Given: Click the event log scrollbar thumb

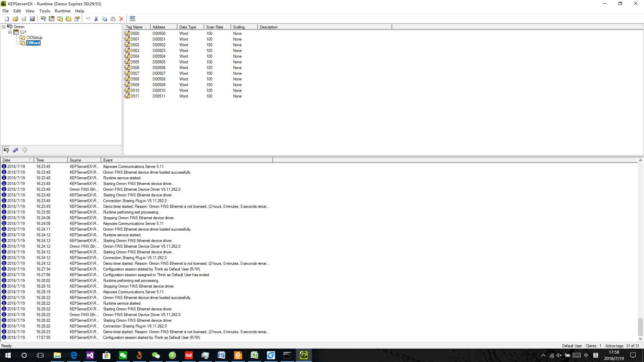Looking at the screenshot, I should click(640, 326).
